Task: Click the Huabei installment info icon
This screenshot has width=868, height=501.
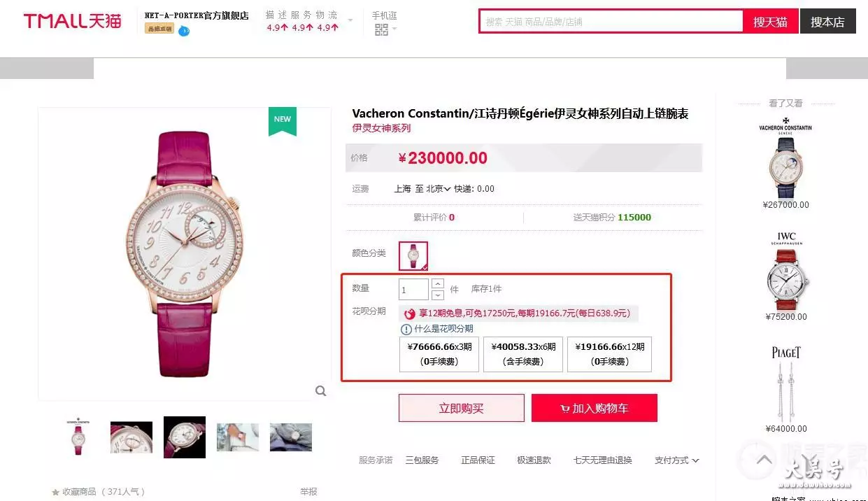Action: 406,329
